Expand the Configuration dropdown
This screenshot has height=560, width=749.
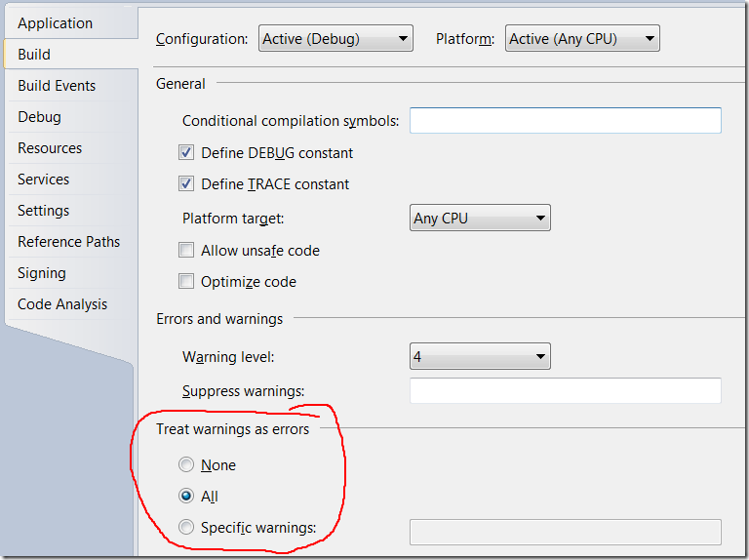click(x=335, y=39)
